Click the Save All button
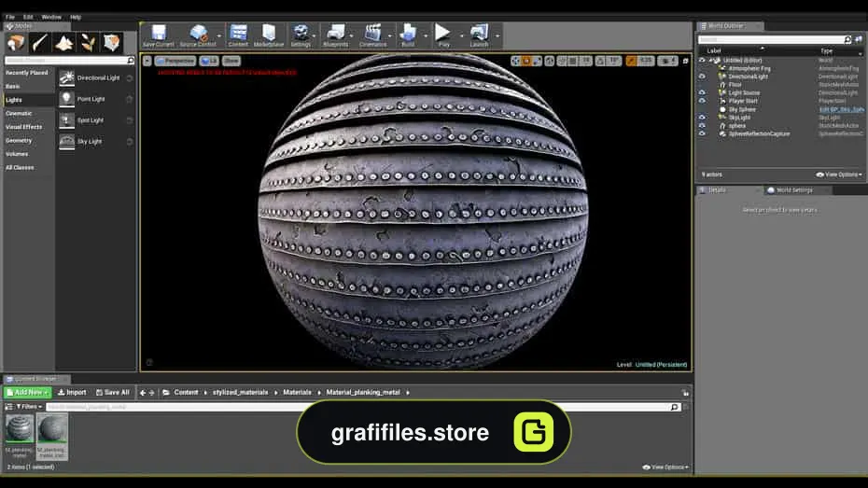Screen dimensions: 868x488 (x=112, y=392)
